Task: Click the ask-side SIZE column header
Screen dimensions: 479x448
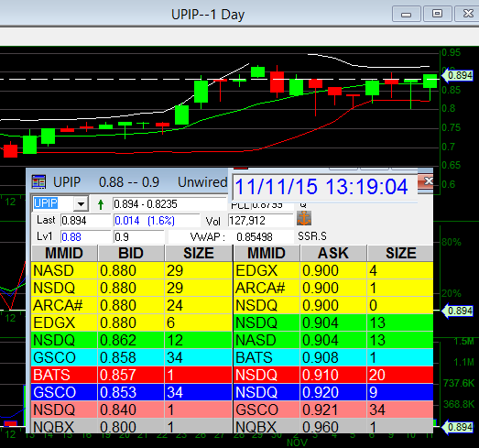Action: [x=400, y=253]
